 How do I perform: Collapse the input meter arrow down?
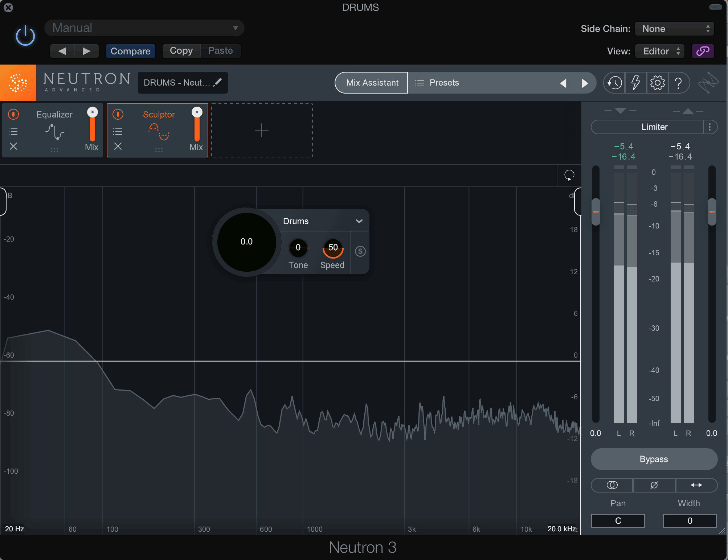[x=621, y=111]
